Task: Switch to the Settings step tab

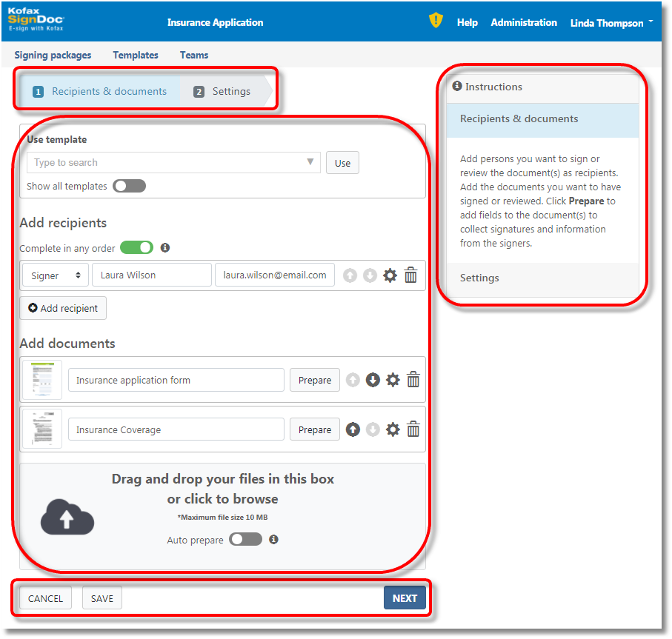Action: 223,92
